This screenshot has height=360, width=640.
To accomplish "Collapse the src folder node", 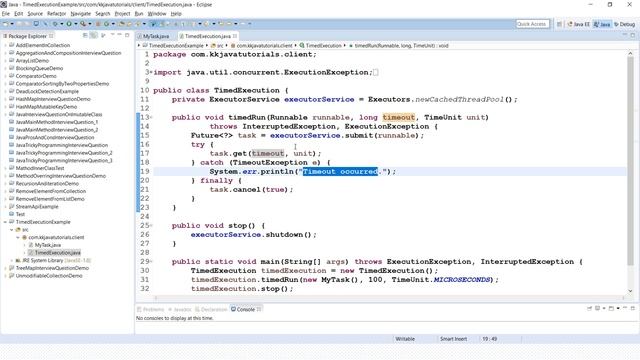I will click(11, 230).
